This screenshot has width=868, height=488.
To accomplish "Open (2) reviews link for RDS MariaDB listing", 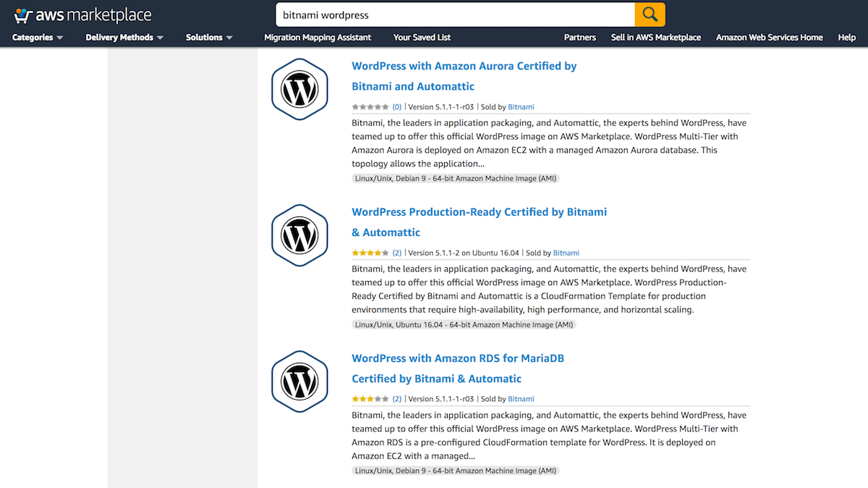I will coord(397,399).
